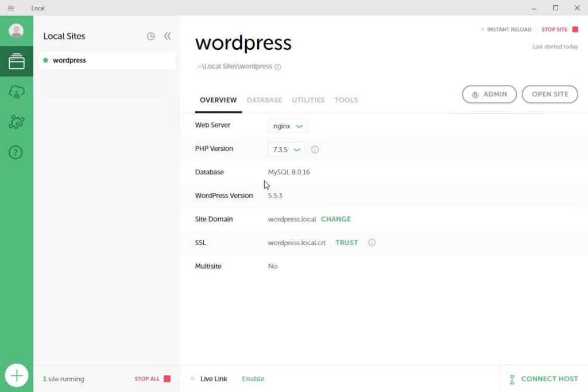Switch to the Overview tab
The width and height of the screenshot is (588, 392).
tap(218, 100)
